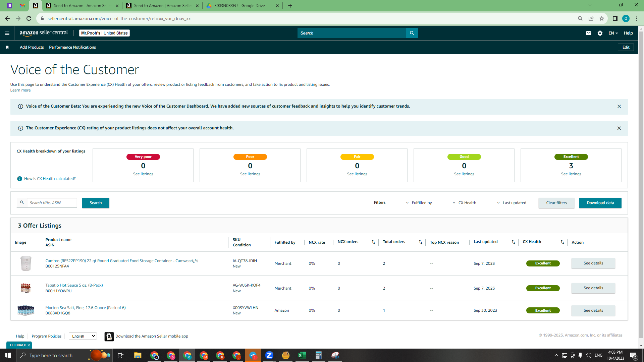
Task: Click the Search button next to title field
Action: 96,203
